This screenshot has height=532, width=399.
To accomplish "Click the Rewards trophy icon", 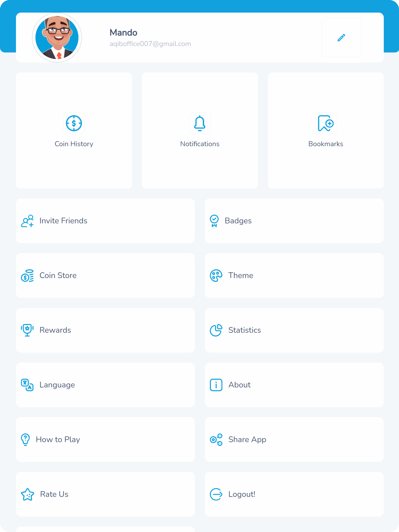I will [27, 330].
